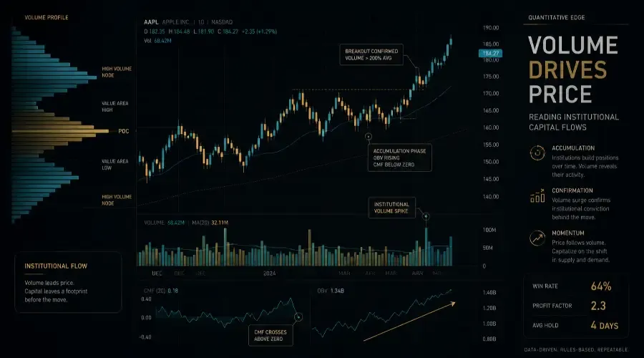This screenshot has width=644, height=358.
Task: Click the Breakout Confirmed annotation box
Action: [371, 54]
